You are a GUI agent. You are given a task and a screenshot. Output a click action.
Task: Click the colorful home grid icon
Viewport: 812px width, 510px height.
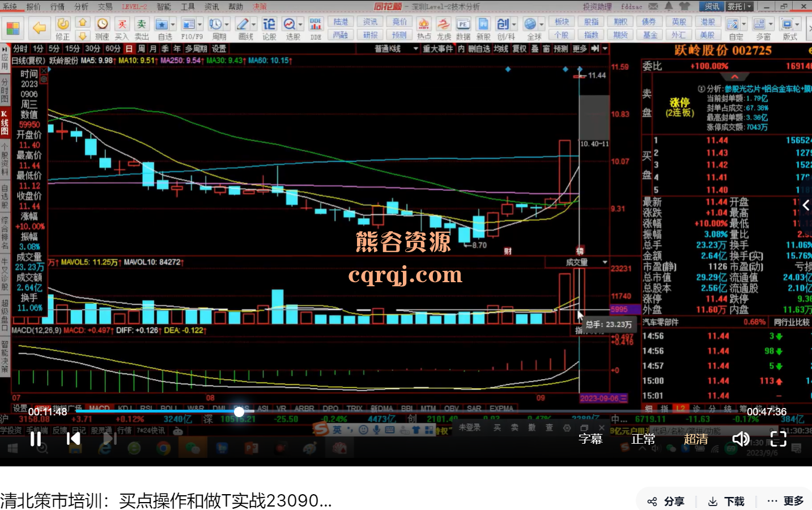tap(12, 28)
